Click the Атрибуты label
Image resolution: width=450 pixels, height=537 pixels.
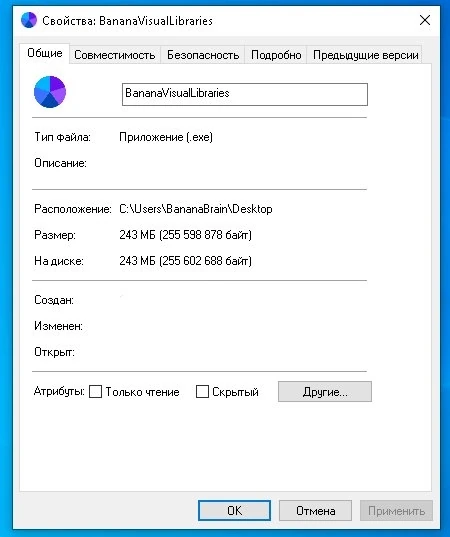[x=59, y=391]
